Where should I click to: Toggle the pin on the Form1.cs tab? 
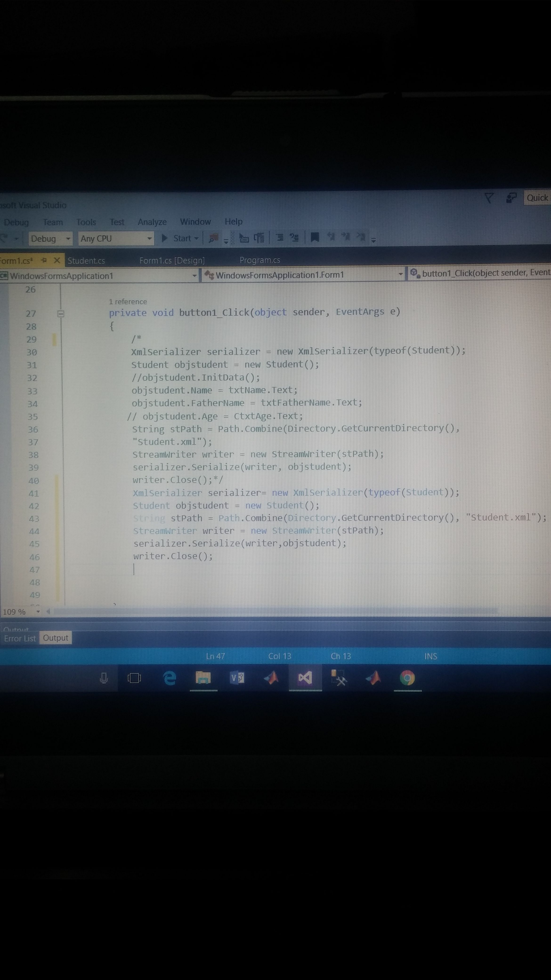click(x=44, y=260)
